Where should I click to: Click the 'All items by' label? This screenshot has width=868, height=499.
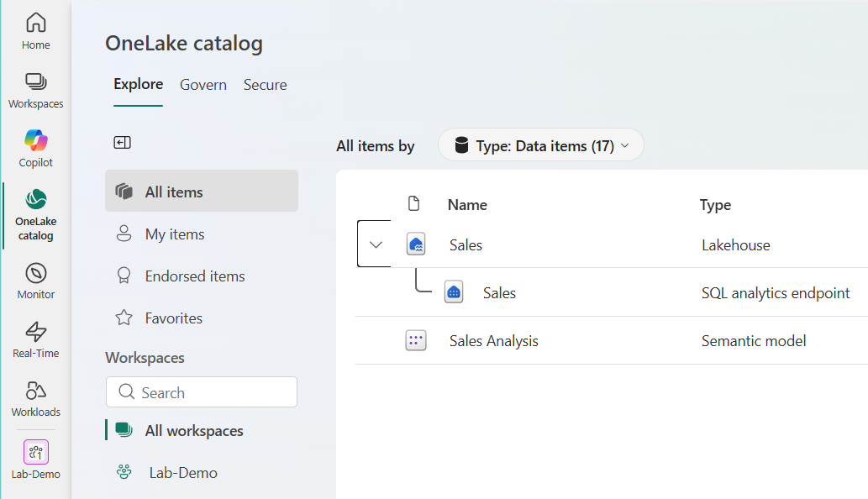(376, 146)
